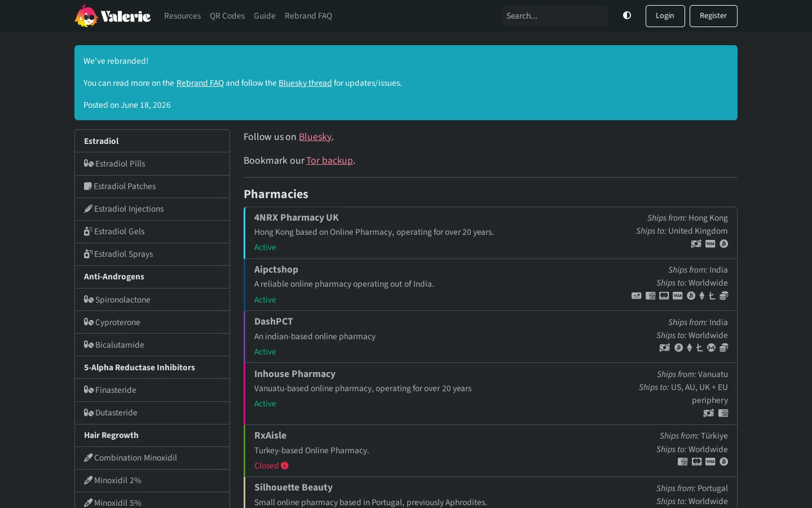Viewport: 812px width, 508px height.
Task: Click the Mastercard icon in the RxAisle row
Action: (697, 462)
